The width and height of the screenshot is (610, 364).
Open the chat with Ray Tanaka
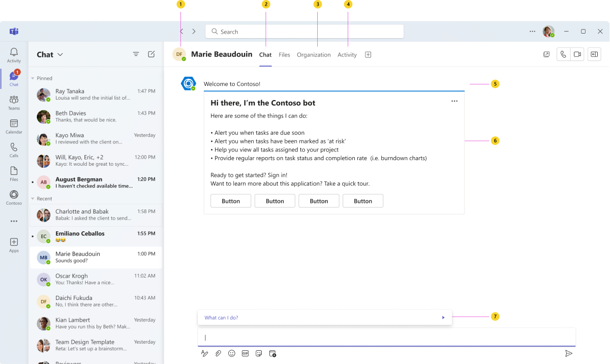pyautogui.click(x=96, y=95)
